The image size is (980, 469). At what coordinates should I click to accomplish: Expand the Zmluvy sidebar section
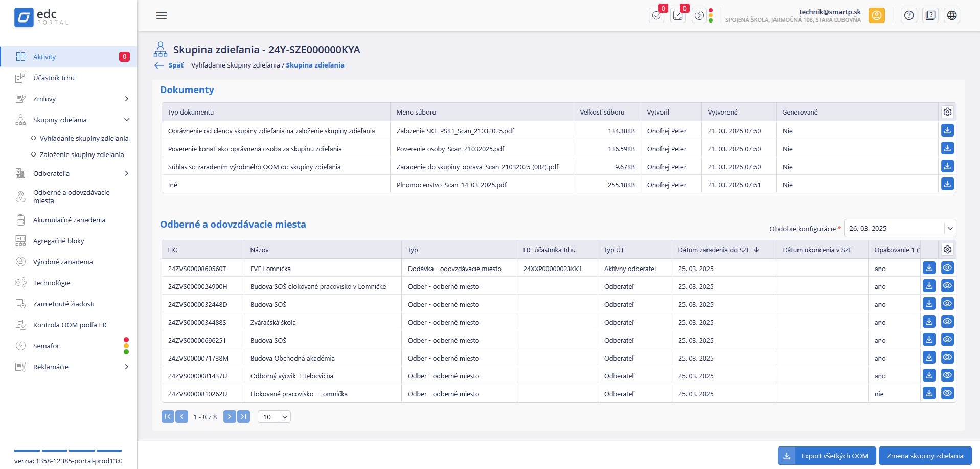pyautogui.click(x=127, y=99)
